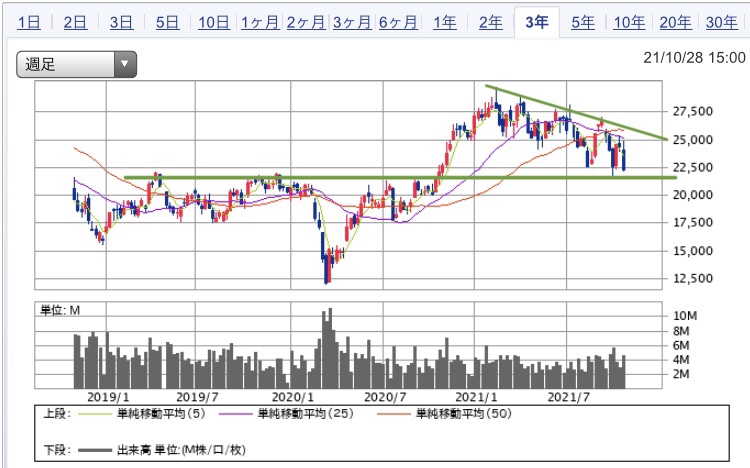Click the 10M volume axis label
750x468 pixels.
685,316
